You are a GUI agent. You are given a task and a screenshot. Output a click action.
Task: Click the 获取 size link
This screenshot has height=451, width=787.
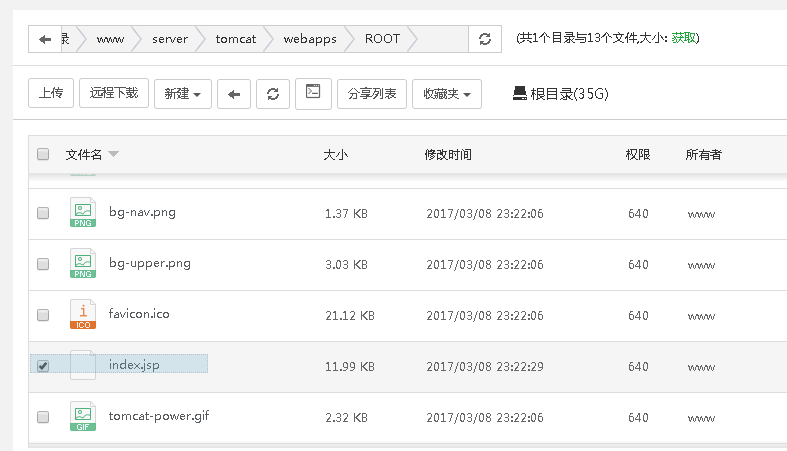click(683, 38)
